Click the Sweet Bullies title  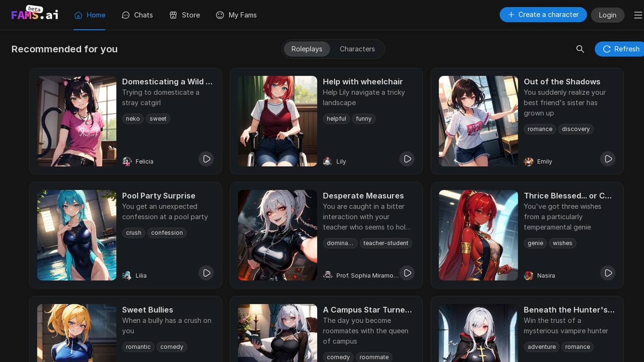point(148,310)
